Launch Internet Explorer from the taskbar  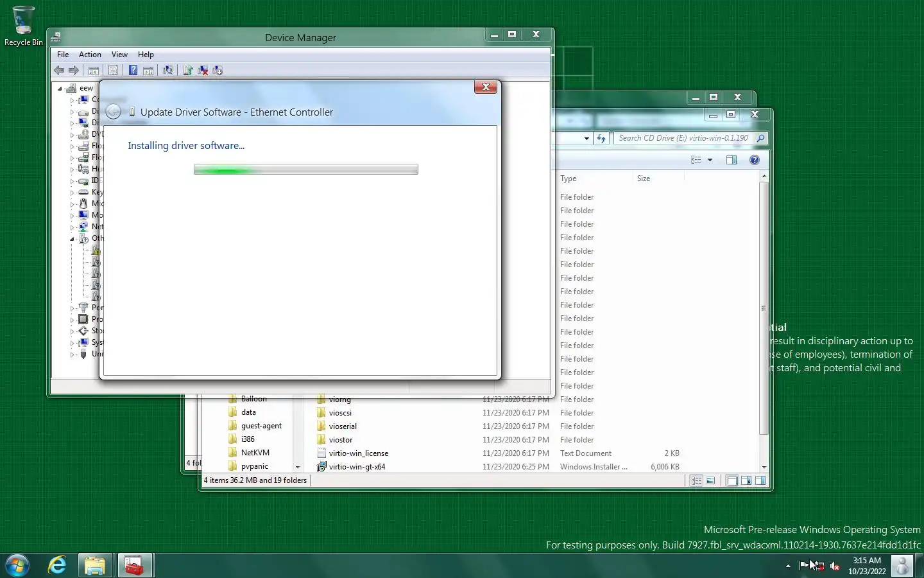point(57,566)
